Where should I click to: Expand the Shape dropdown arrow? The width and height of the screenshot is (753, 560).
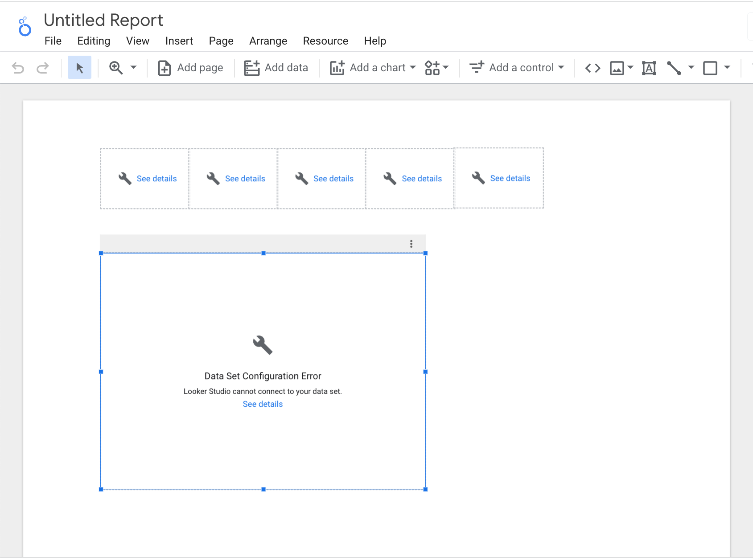pyautogui.click(x=727, y=68)
